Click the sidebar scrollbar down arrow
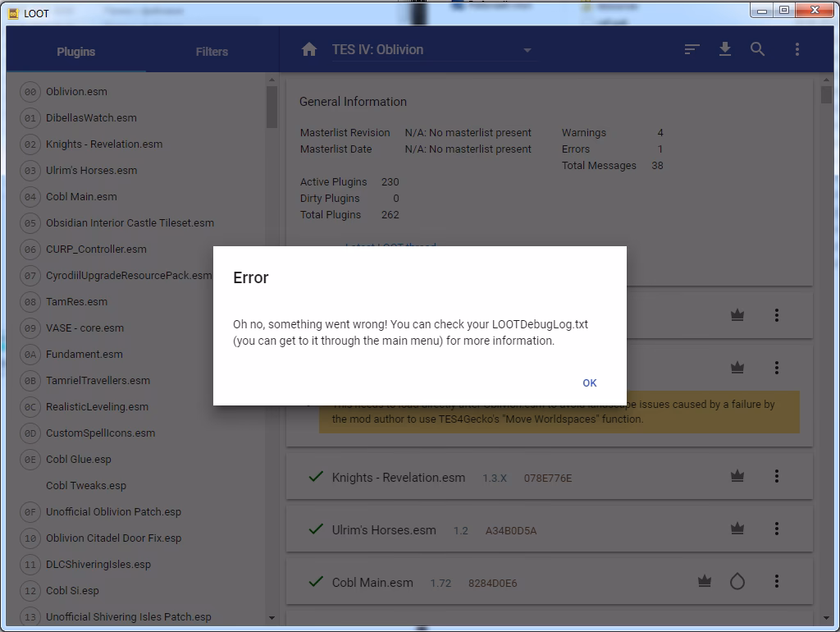The image size is (840, 632). pyautogui.click(x=272, y=617)
